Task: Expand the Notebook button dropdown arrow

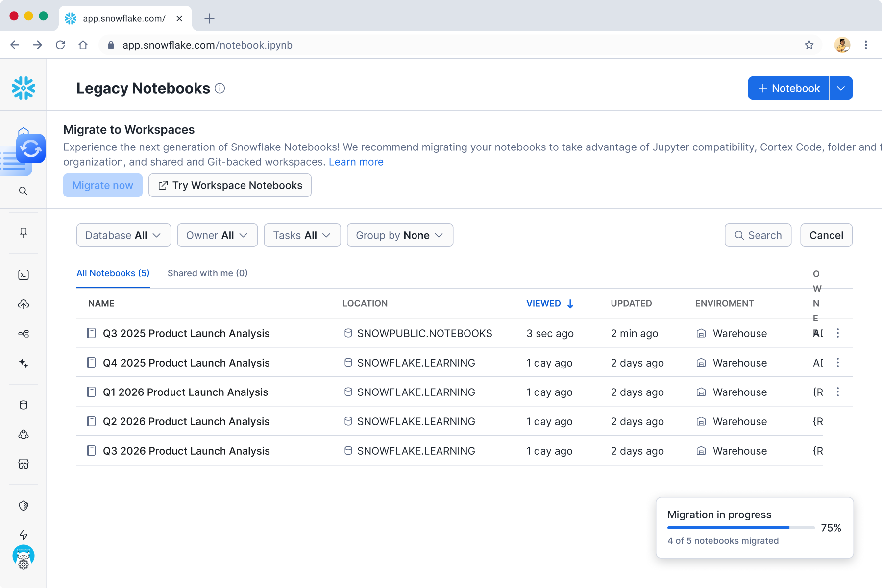Action: [841, 88]
